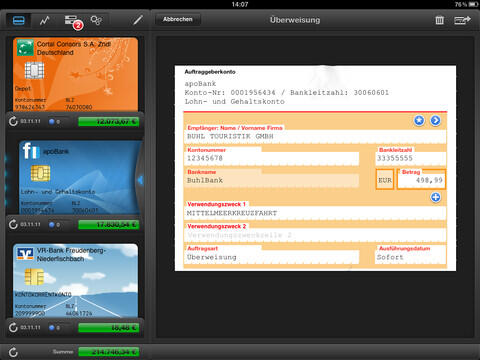Open the Auftragsart Überweisung selector

click(x=271, y=257)
